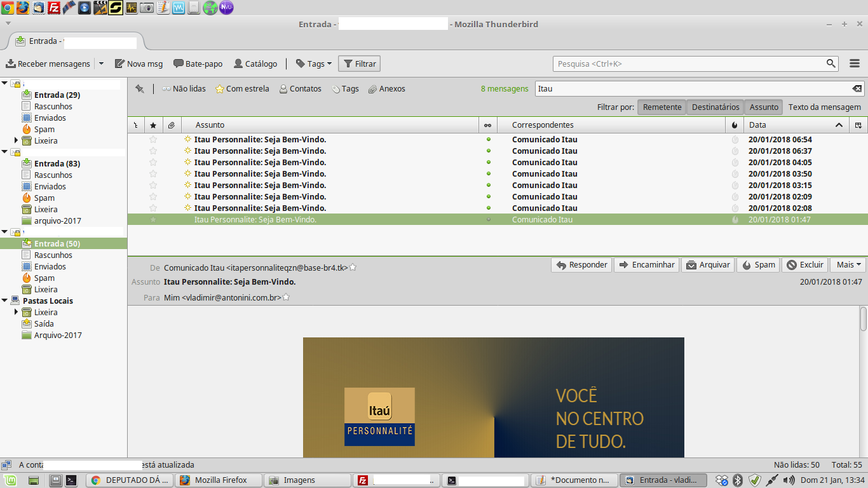The width and height of the screenshot is (868, 488).
Task: Toggle the quick filter pin icon
Action: click(139, 89)
